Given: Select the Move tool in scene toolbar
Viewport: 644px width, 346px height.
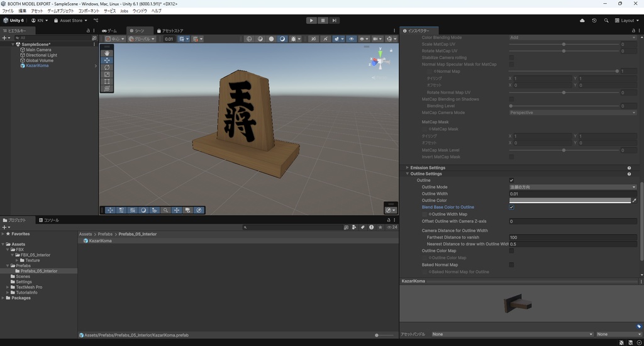Looking at the screenshot, I should pyautogui.click(x=107, y=60).
